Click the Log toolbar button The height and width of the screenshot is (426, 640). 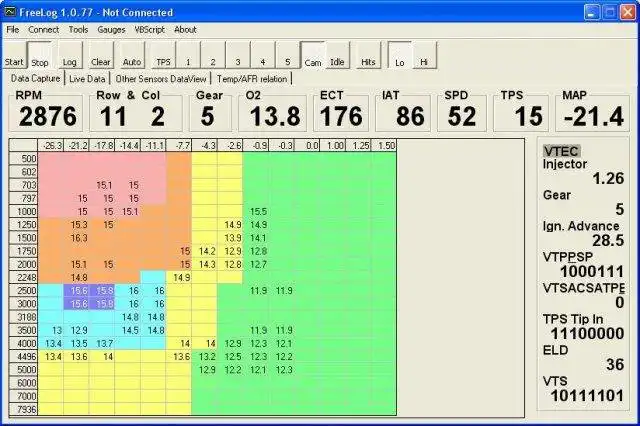coord(69,55)
